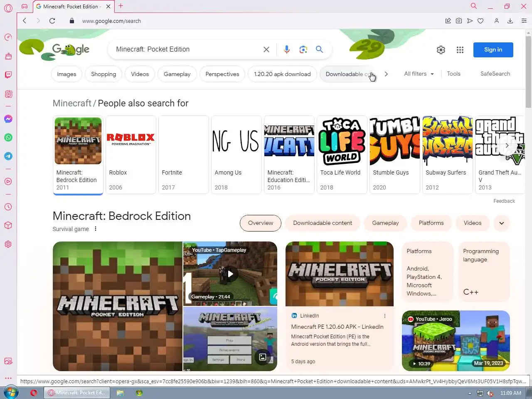This screenshot has height=399, width=532.
Task: Select the Perspectives filter
Action: tap(222, 74)
